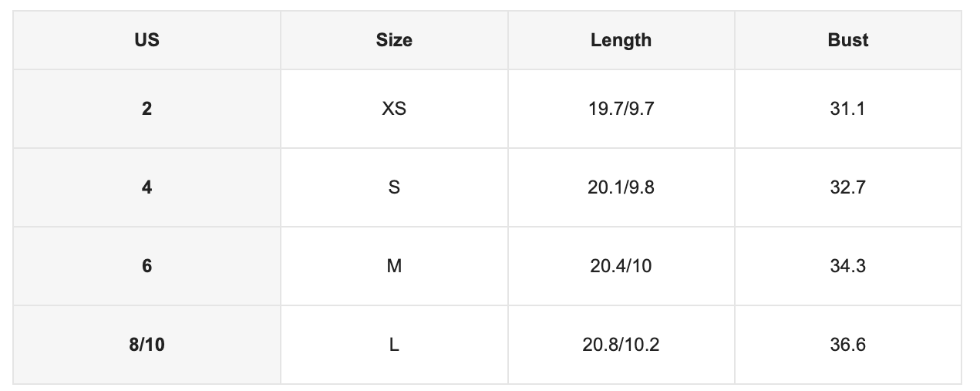Click the 20.4/10 length value
Viewport: 980px width, 391px height.
pyautogui.click(x=621, y=266)
